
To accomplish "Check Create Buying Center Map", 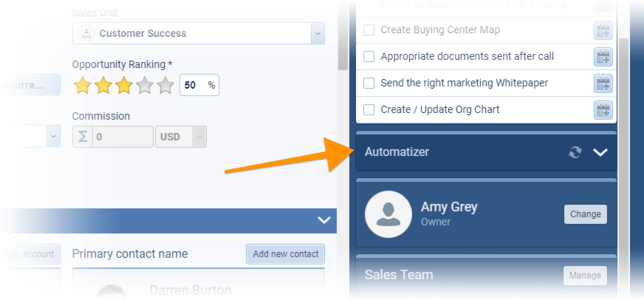I will coord(369,30).
